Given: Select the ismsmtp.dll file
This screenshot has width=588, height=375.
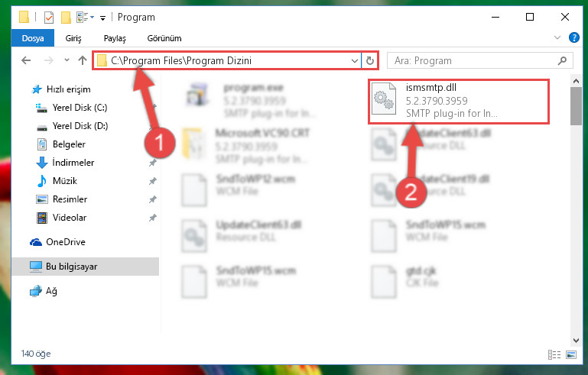Looking at the screenshot, I should (x=458, y=101).
